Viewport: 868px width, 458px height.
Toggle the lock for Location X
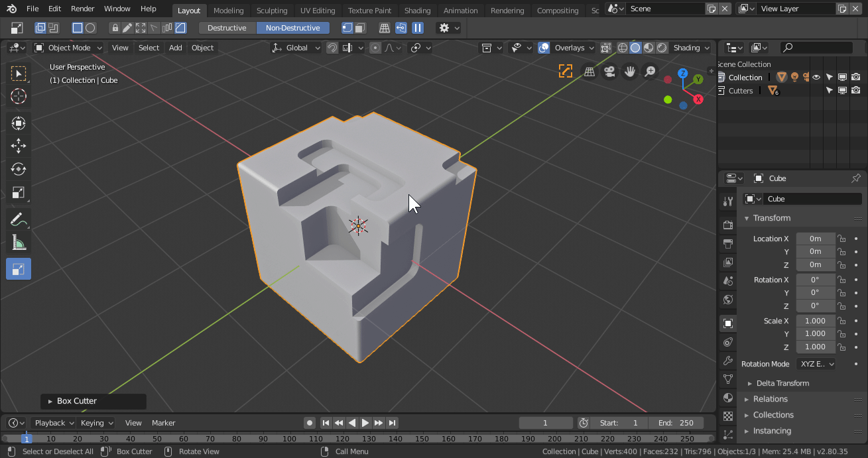coord(841,239)
